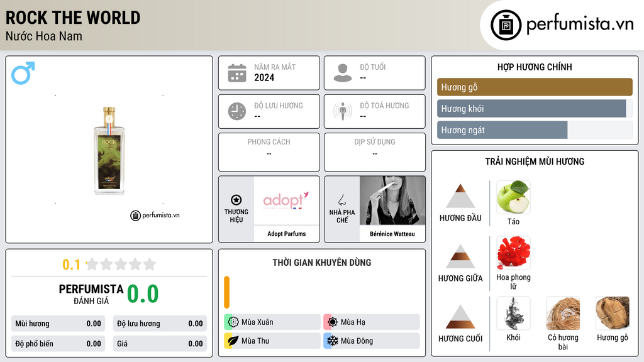Select the Mùa Thu season button

pos(272,341)
